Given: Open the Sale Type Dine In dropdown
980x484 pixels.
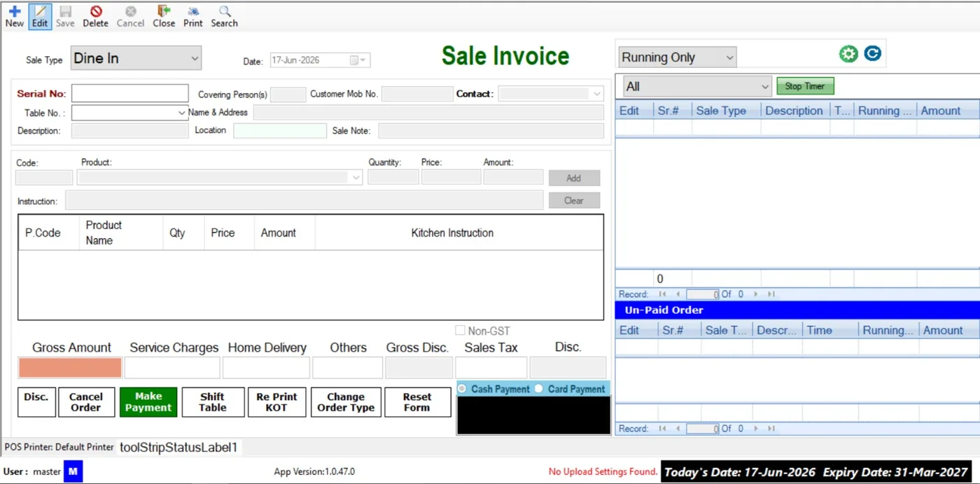Looking at the screenshot, I should 135,58.
